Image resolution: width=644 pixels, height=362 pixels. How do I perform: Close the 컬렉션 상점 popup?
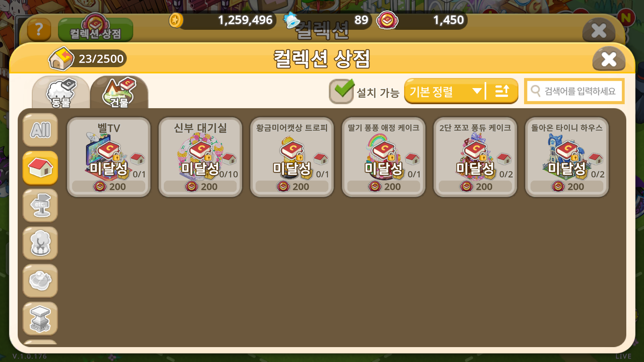click(x=609, y=60)
